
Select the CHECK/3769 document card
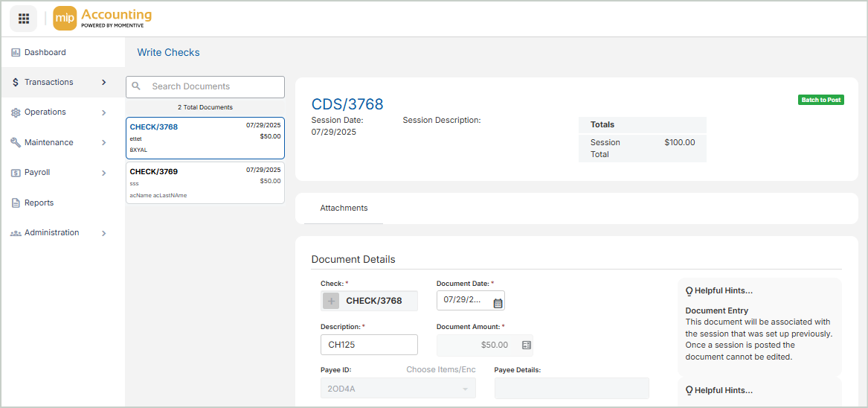pyautogui.click(x=205, y=183)
